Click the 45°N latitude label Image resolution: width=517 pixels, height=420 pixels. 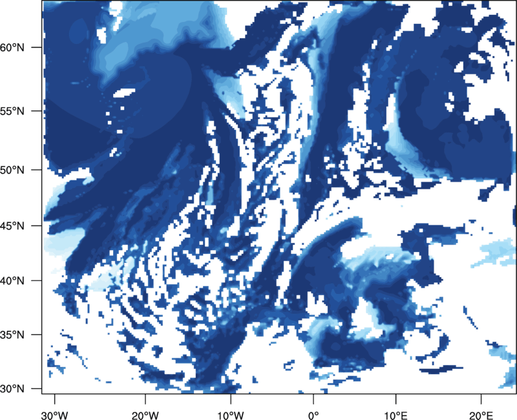[x=12, y=226]
